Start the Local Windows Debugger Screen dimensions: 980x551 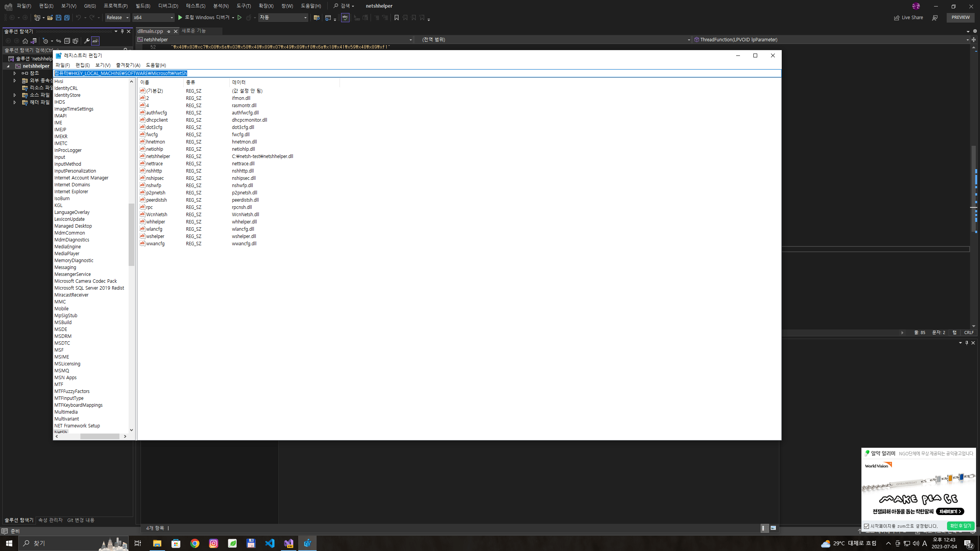coord(206,18)
